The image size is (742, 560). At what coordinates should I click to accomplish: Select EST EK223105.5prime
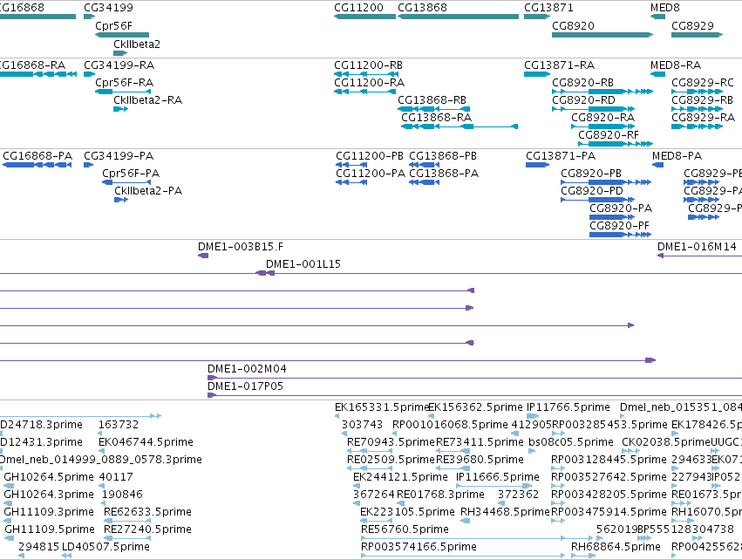pyautogui.click(x=376, y=521)
